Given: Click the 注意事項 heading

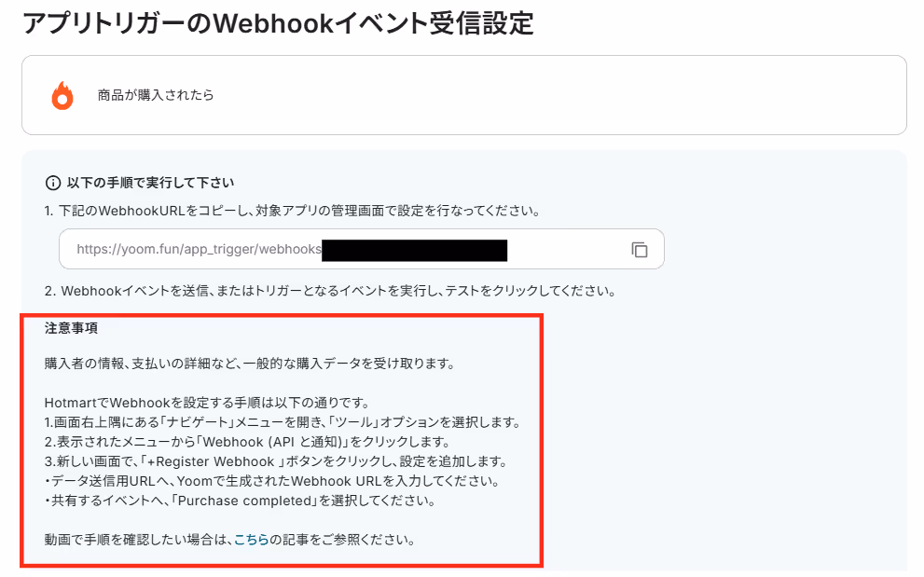Looking at the screenshot, I should 71,328.
